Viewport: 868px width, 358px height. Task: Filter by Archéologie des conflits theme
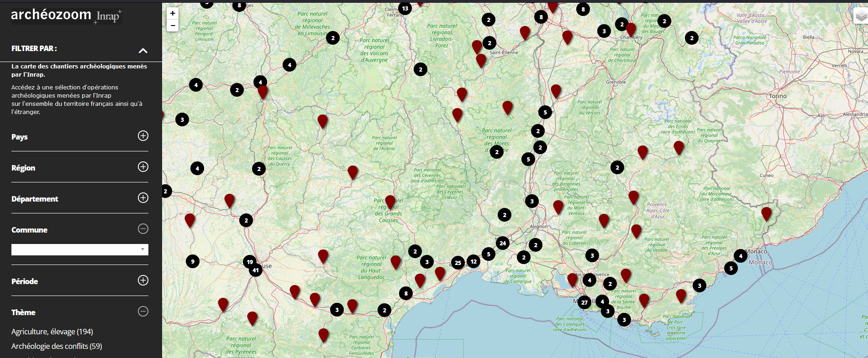click(x=57, y=346)
